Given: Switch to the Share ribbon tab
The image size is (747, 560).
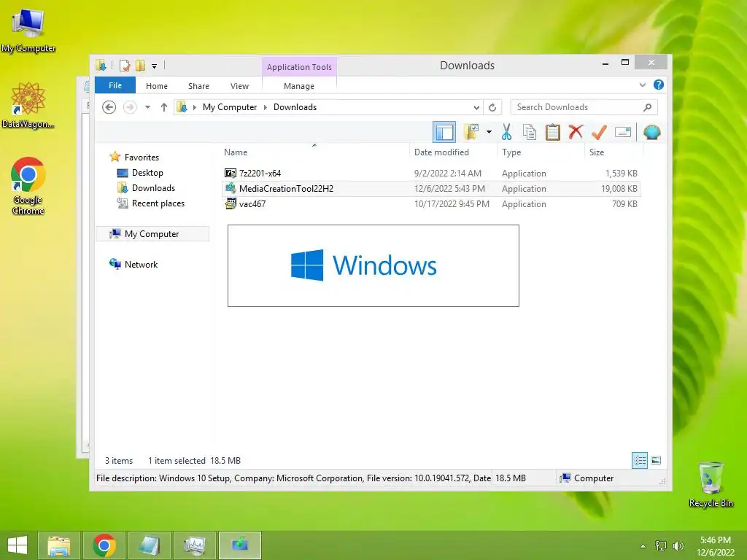Looking at the screenshot, I should click(x=198, y=86).
